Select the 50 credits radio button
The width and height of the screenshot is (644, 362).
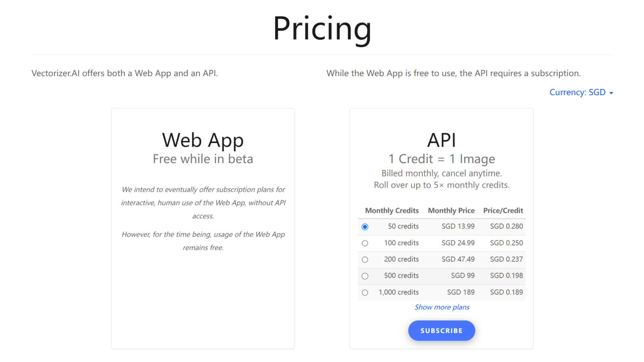point(365,227)
